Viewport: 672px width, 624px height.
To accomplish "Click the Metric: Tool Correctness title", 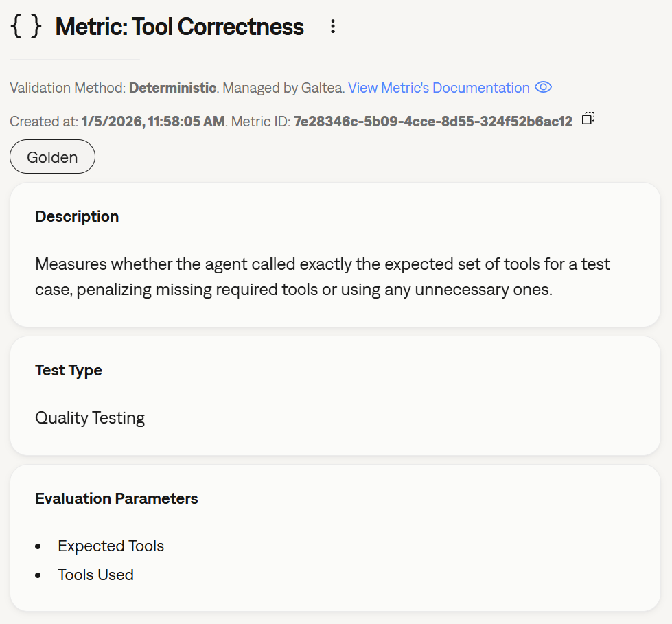I will point(179,26).
